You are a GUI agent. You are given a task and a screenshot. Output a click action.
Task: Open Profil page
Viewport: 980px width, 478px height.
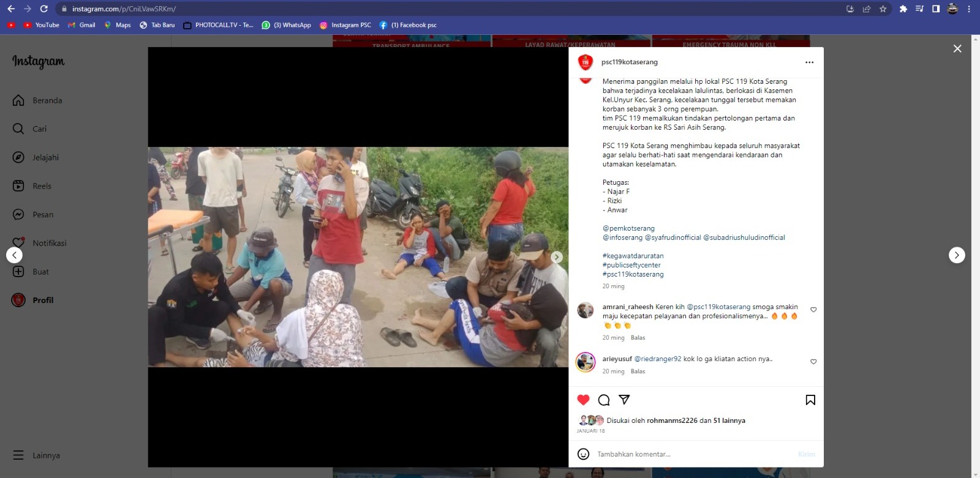(33, 300)
